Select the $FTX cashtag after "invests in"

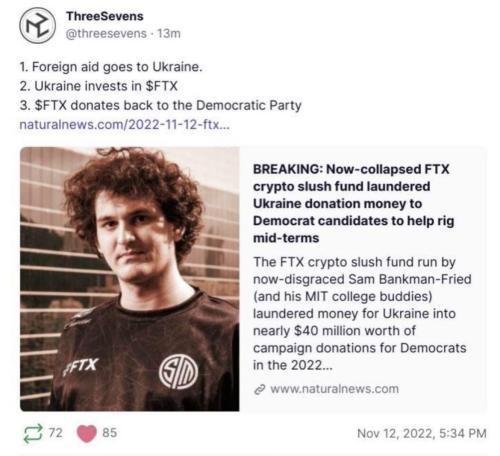pos(162,86)
